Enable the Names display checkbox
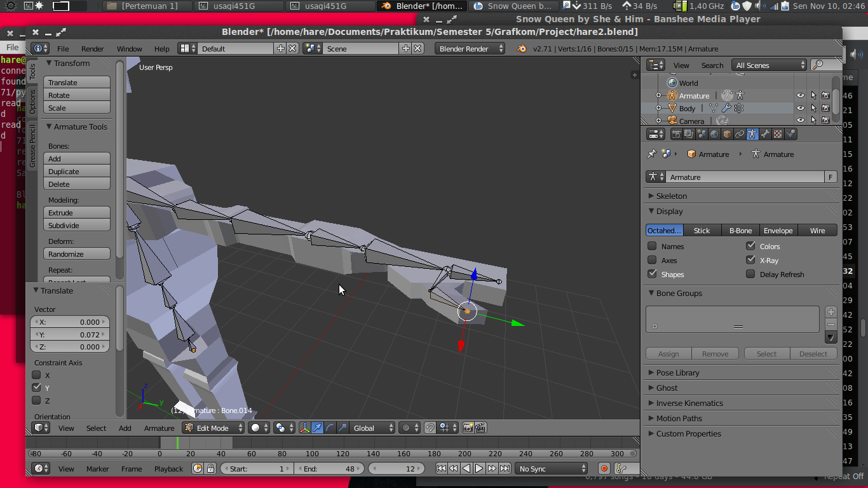The height and width of the screenshot is (488, 868). (x=652, y=246)
